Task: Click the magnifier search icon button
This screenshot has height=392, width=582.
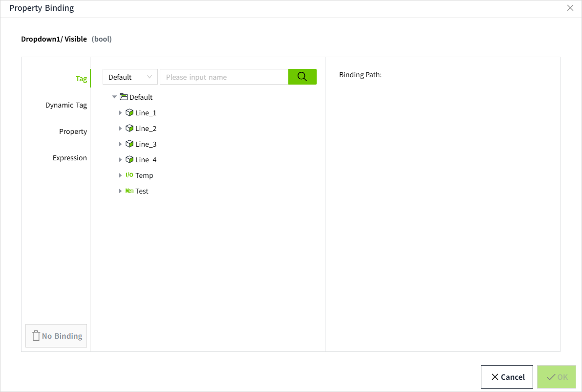Action: (302, 77)
